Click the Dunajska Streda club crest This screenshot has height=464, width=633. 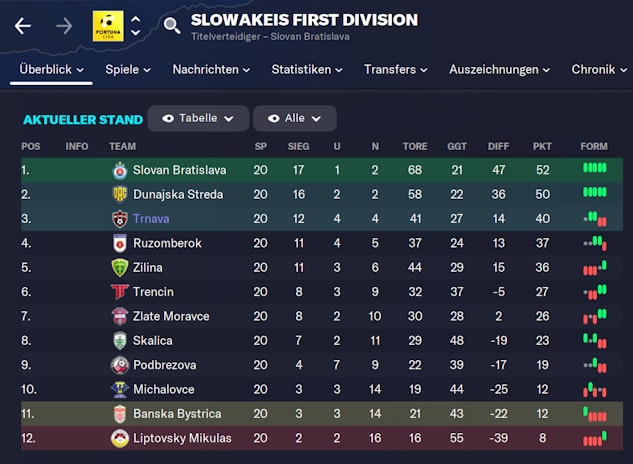[x=119, y=194]
